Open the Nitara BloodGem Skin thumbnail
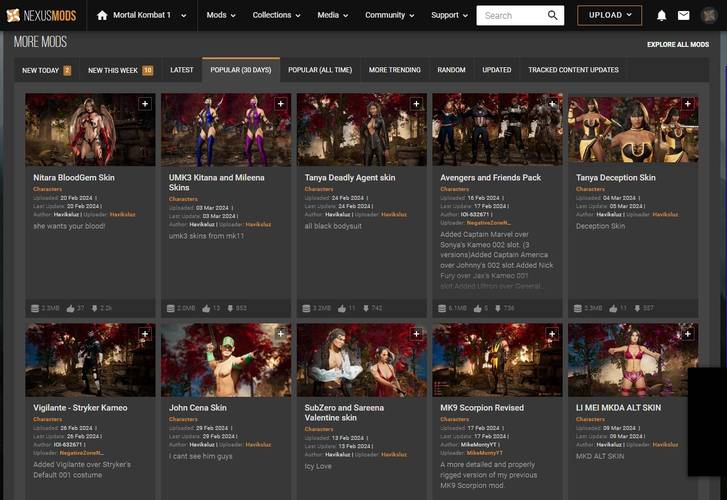 coord(90,129)
